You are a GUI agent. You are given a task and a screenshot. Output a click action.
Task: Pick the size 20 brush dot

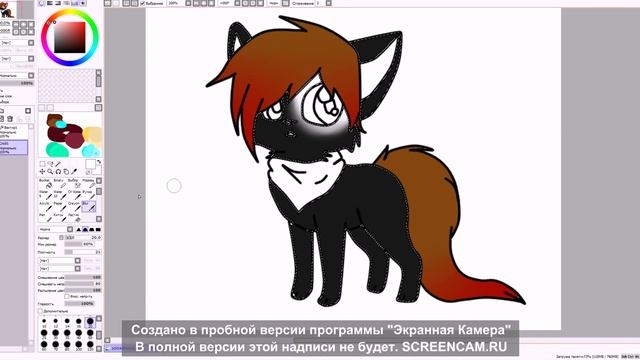(x=90, y=322)
